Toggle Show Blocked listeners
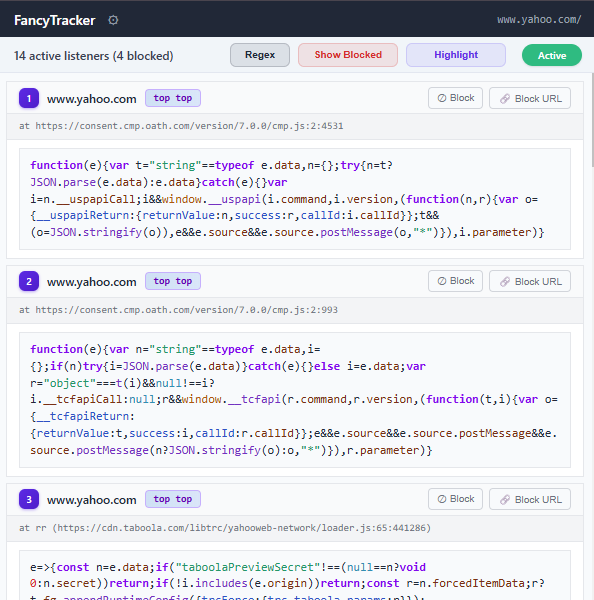This screenshot has height=600, width=594. (x=348, y=55)
